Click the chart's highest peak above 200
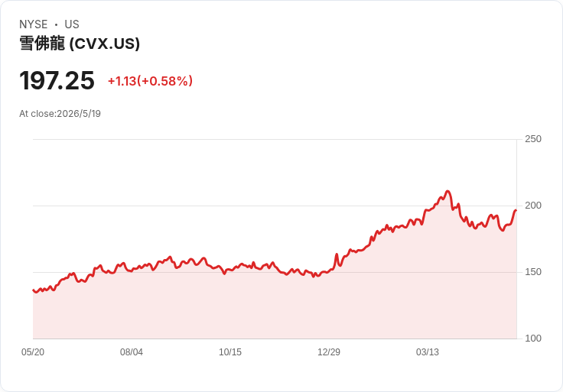The height and width of the screenshot is (392, 563). (447, 191)
